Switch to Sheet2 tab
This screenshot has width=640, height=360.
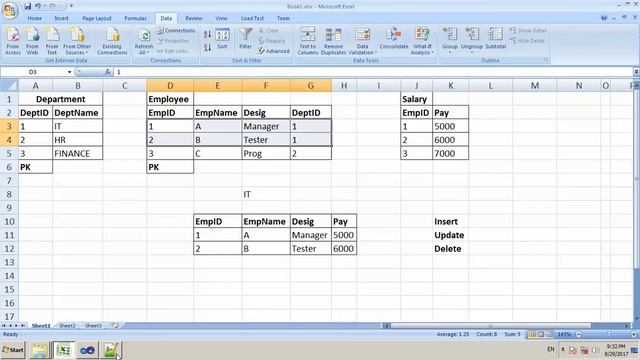click(x=67, y=326)
